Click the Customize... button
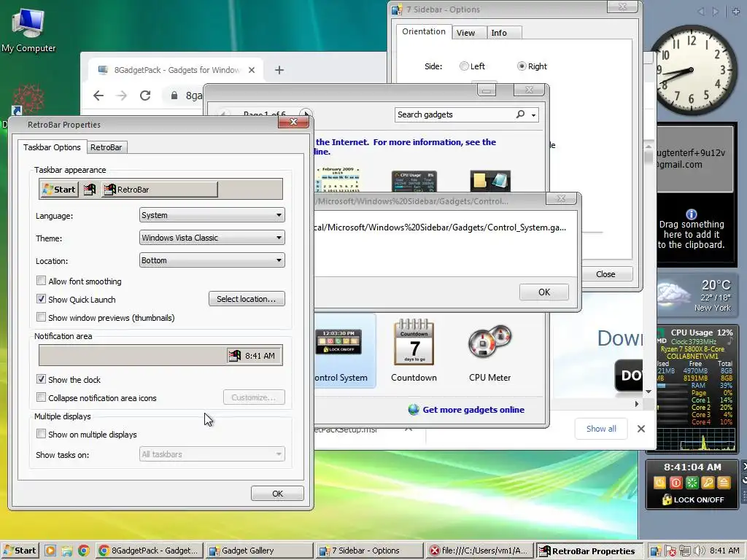Screen dimensions: 747x560 click(x=254, y=397)
